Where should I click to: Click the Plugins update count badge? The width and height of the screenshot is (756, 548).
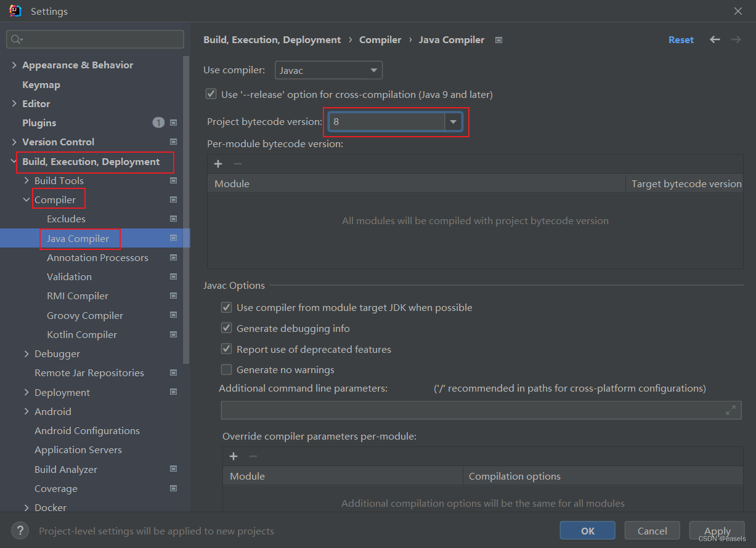pos(158,123)
